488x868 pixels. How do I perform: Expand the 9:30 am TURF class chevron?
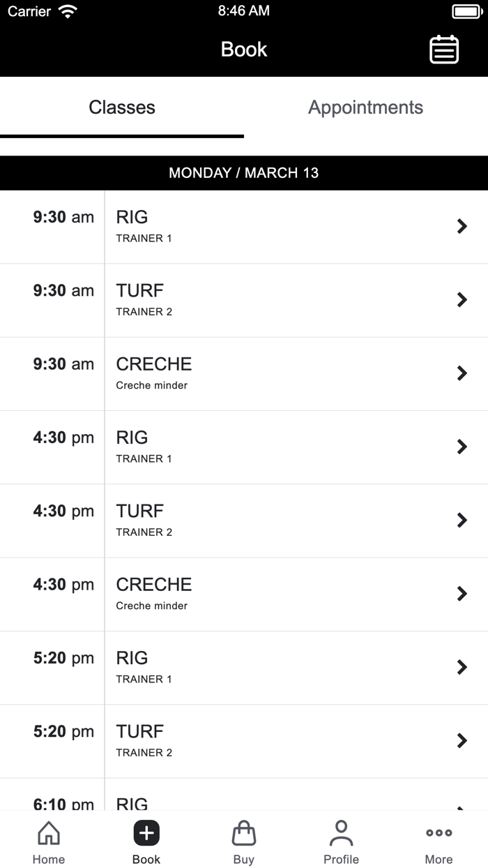pos(462,300)
